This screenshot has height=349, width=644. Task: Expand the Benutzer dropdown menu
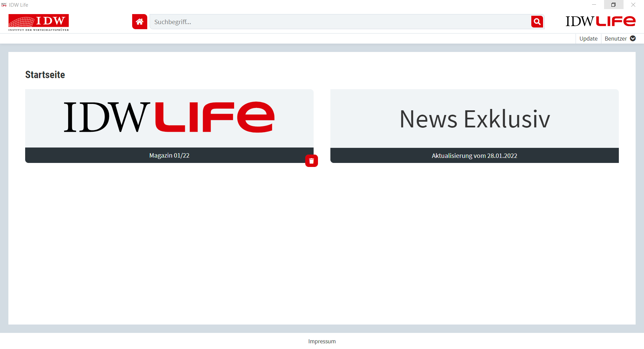(x=620, y=39)
